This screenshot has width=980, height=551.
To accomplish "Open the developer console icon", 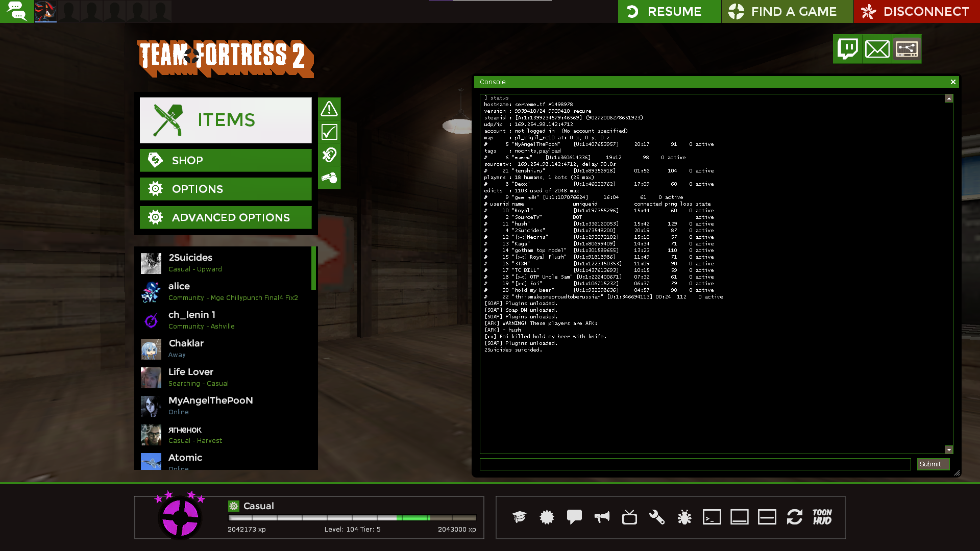I will (712, 517).
